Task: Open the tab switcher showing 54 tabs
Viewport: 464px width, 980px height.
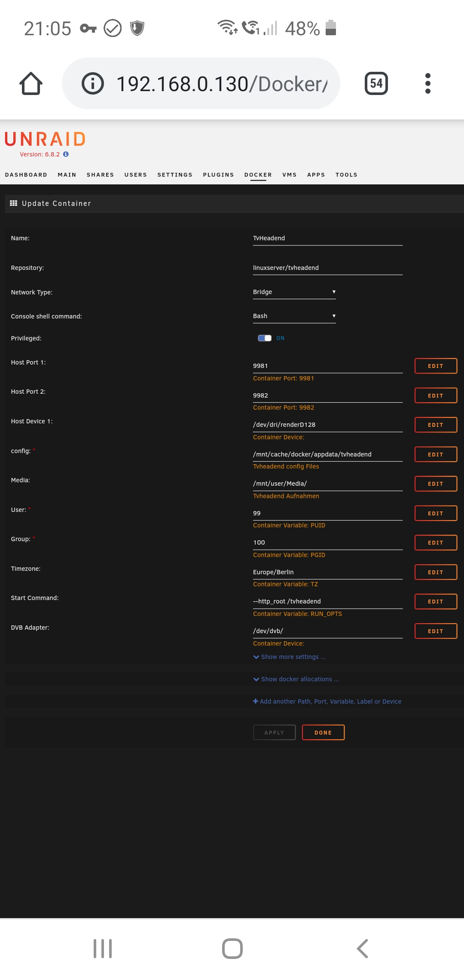Action: coord(376,83)
